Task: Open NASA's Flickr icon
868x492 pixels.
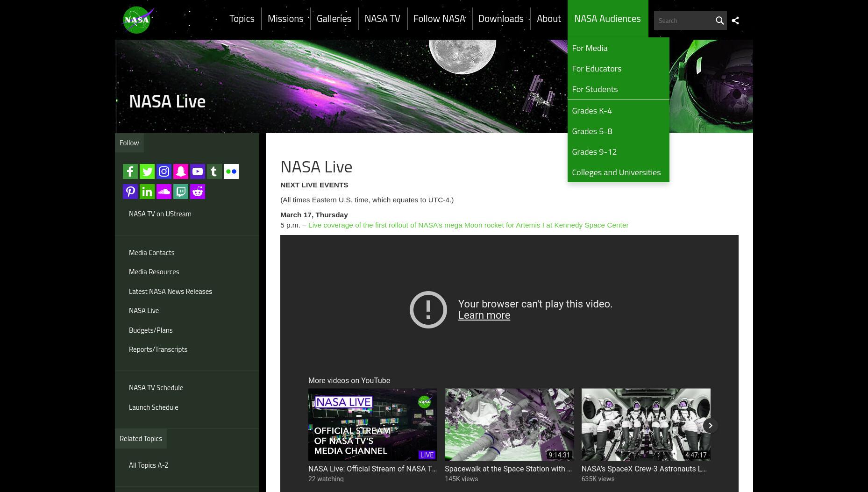Action: point(231,171)
